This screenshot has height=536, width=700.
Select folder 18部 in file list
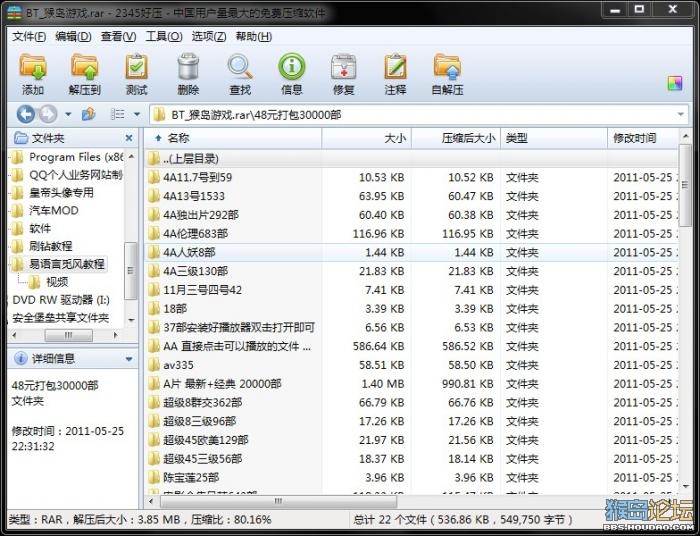pos(411,309)
